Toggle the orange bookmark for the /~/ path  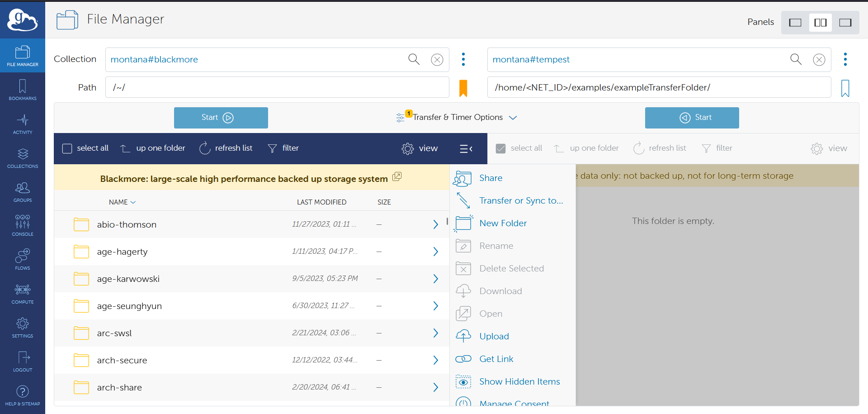click(x=463, y=88)
